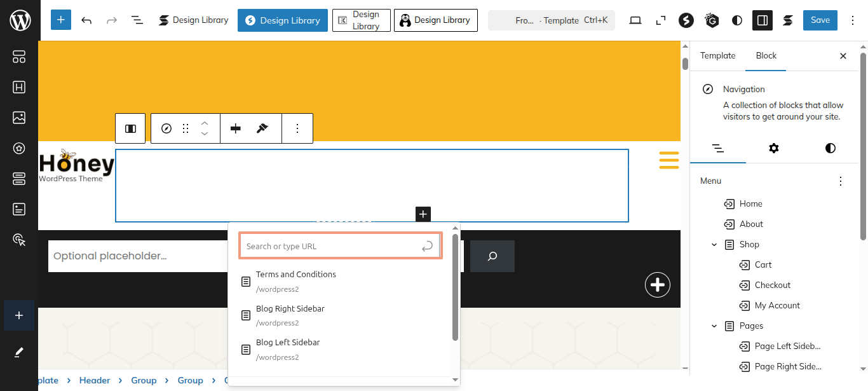Toggle the Settings sidebar panel icon

coord(762,20)
